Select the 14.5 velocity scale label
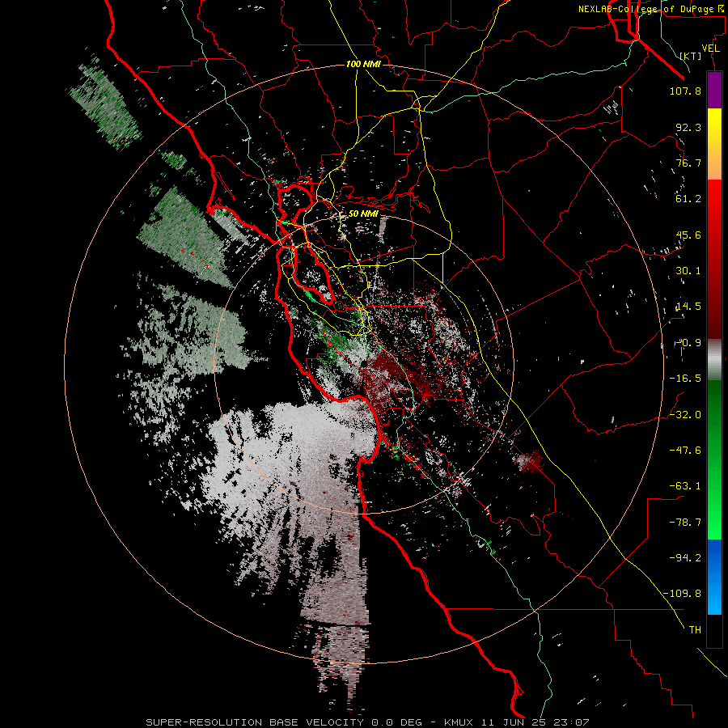Image resolution: width=728 pixels, height=728 pixels. coord(688,307)
